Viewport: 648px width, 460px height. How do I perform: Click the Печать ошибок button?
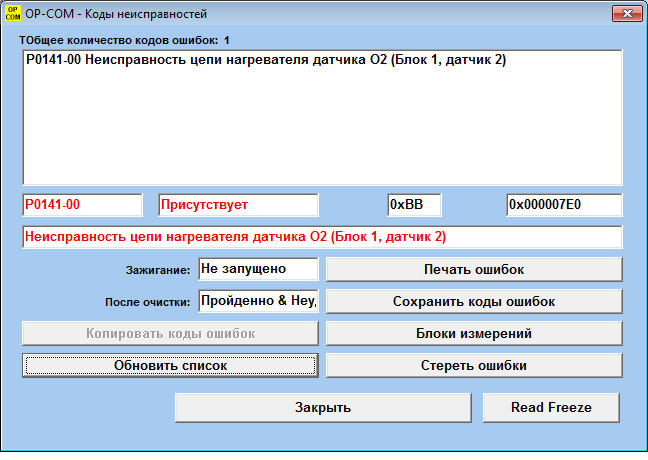click(x=474, y=269)
